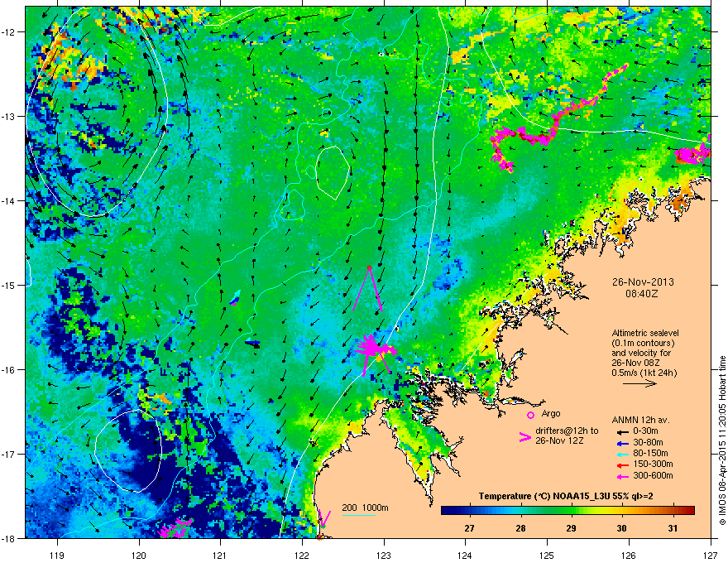
Task: Click the '-17' latitude axis label
Action: point(9,454)
